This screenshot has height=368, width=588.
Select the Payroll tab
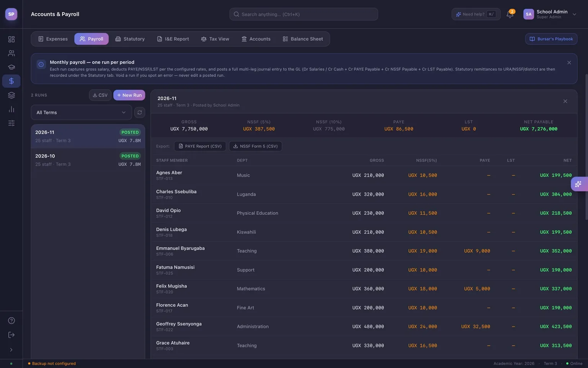coord(91,39)
